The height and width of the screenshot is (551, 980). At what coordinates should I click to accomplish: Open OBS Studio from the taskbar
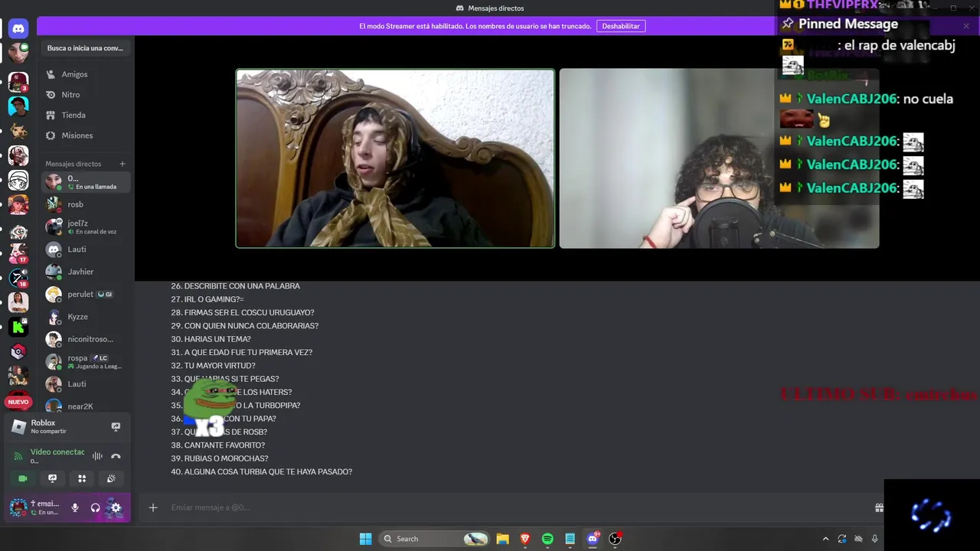[x=615, y=539]
